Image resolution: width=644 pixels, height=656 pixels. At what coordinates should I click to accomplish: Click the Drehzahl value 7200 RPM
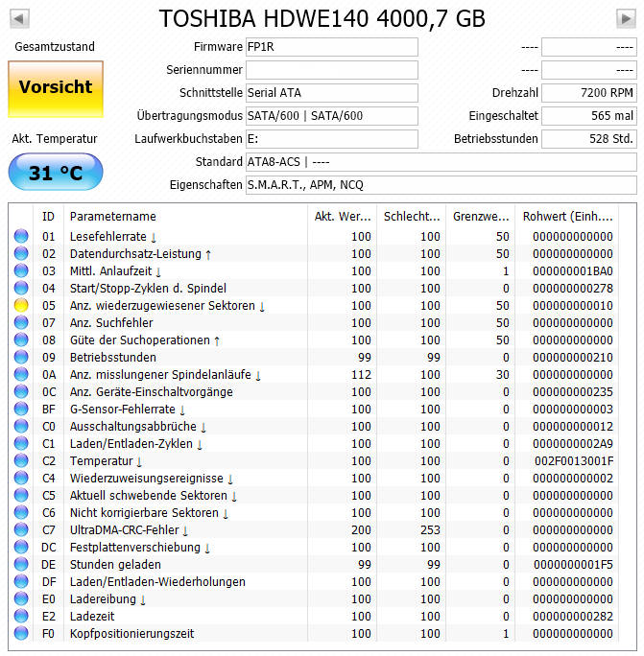(589, 93)
